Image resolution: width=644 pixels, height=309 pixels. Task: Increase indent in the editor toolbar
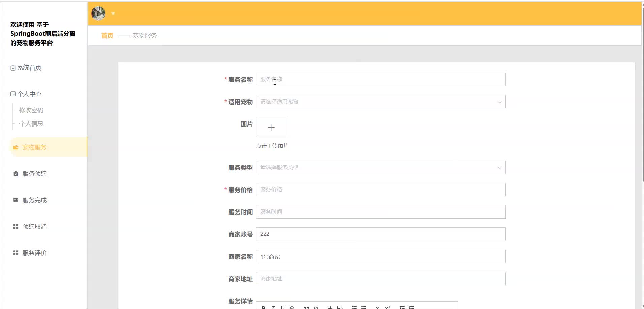(x=411, y=307)
